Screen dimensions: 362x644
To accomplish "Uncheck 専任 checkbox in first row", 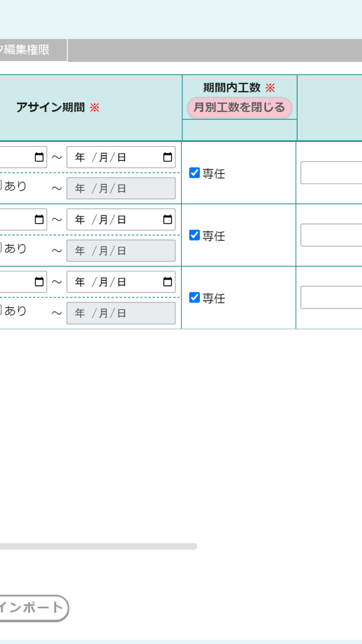I will (195, 173).
